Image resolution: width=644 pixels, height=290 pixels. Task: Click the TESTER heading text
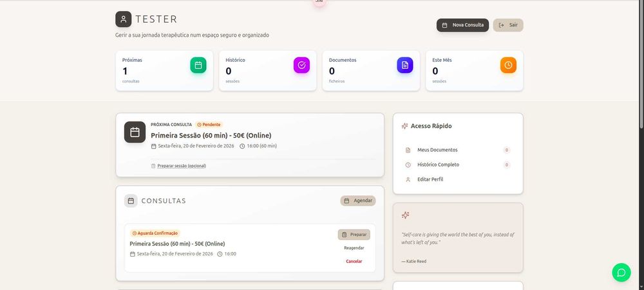click(156, 19)
